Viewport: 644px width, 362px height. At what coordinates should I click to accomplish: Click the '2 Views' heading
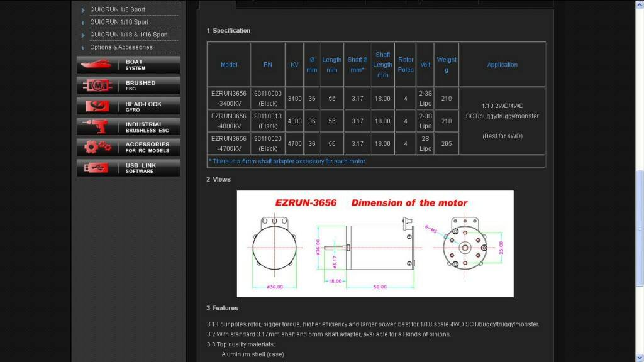tap(218, 179)
